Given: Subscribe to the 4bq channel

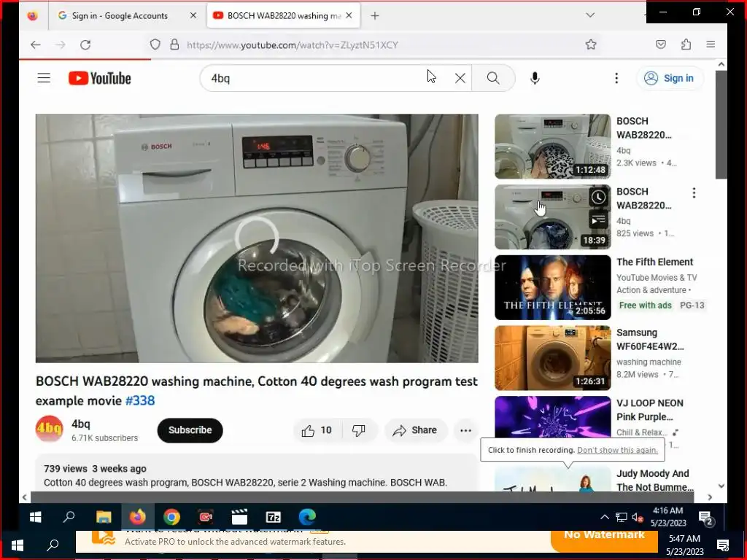Looking at the screenshot, I should tap(190, 430).
